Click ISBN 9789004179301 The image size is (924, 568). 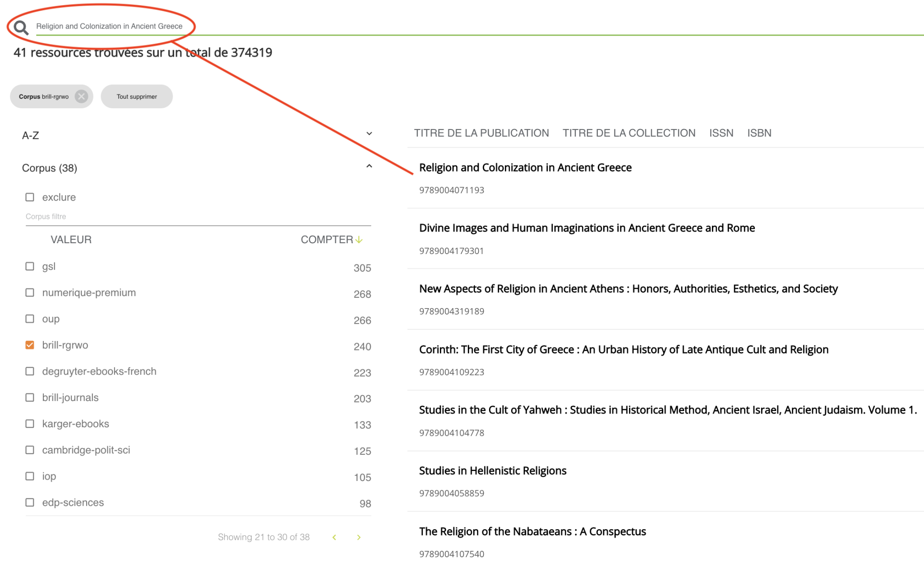(452, 251)
